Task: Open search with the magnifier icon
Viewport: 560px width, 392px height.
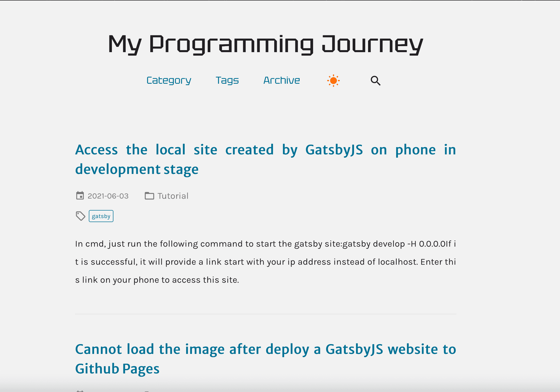Action: (x=376, y=81)
